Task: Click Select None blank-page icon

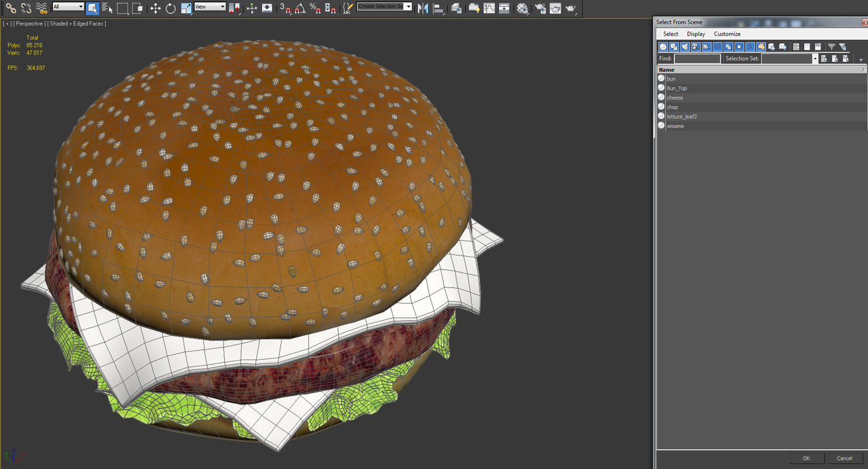Action: pyautogui.click(x=807, y=47)
